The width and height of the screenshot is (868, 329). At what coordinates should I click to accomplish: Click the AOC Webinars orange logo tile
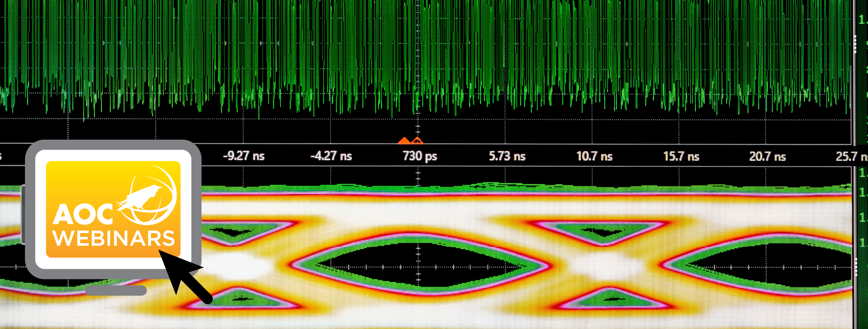[x=113, y=209]
